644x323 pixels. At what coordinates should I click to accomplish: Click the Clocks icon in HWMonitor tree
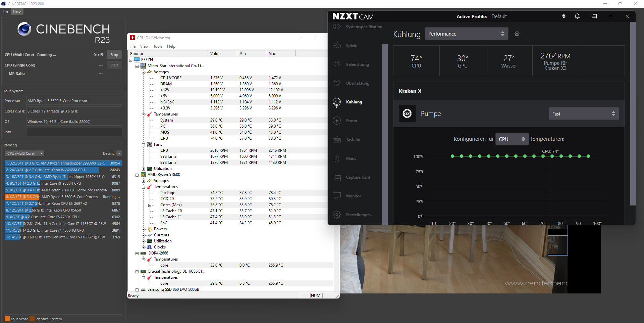(x=150, y=247)
